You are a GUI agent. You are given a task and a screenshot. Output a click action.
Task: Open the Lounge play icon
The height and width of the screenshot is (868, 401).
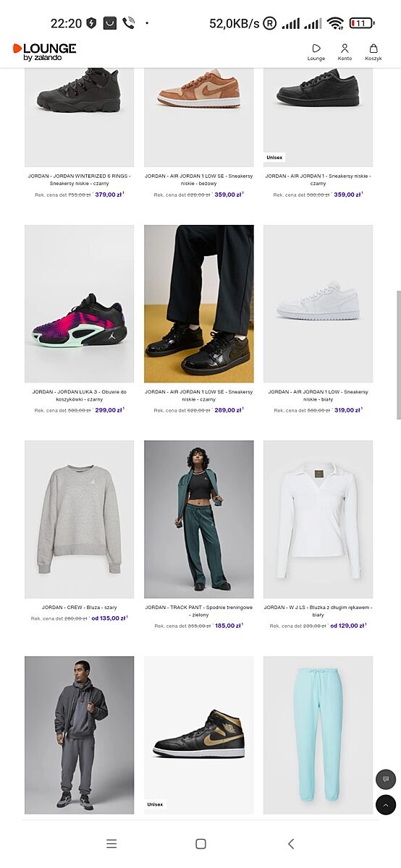(316, 48)
